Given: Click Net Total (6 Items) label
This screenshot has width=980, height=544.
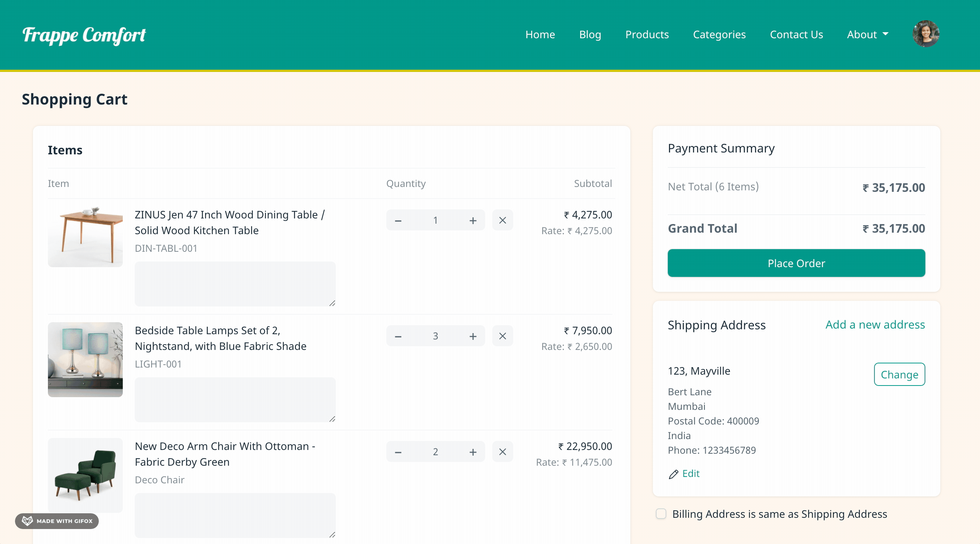Looking at the screenshot, I should tap(713, 187).
